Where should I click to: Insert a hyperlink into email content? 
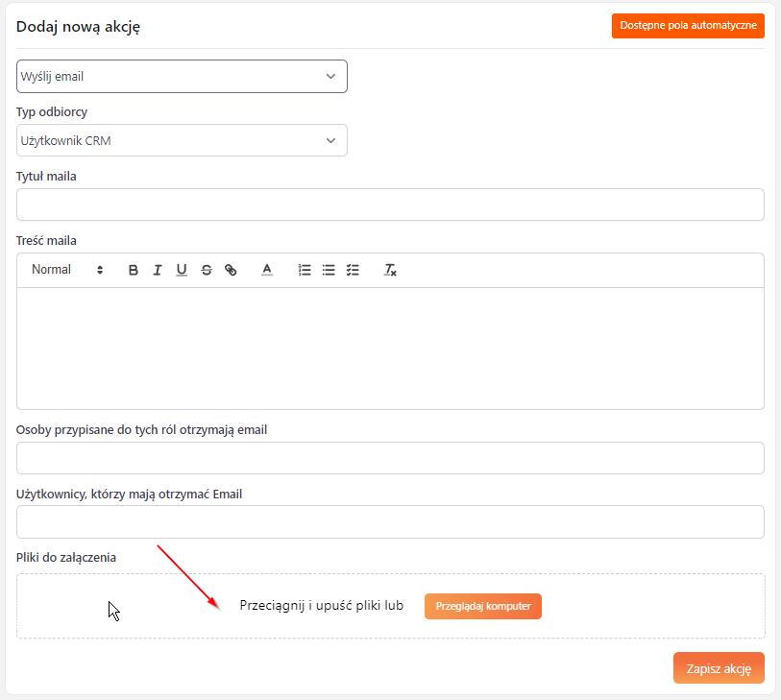point(231,271)
